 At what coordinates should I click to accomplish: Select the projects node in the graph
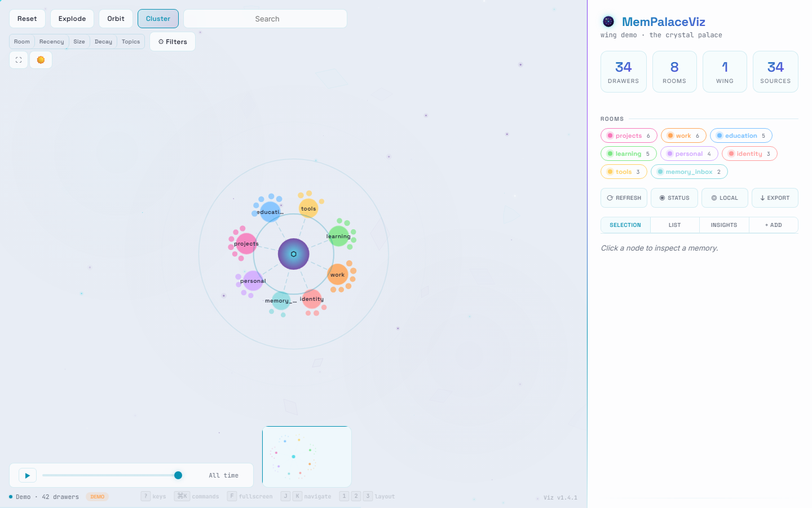(x=246, y=243)
